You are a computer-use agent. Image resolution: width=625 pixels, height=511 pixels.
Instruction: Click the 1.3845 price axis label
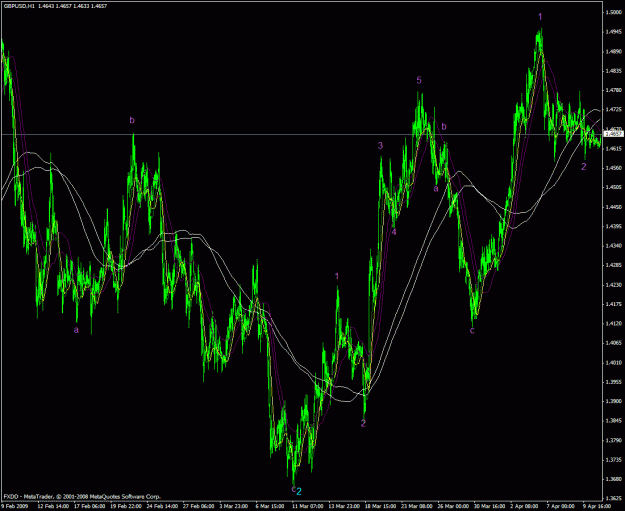[614, 421]
